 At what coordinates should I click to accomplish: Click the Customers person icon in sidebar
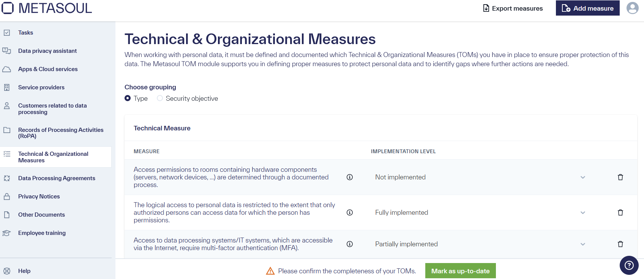point(7,106)
